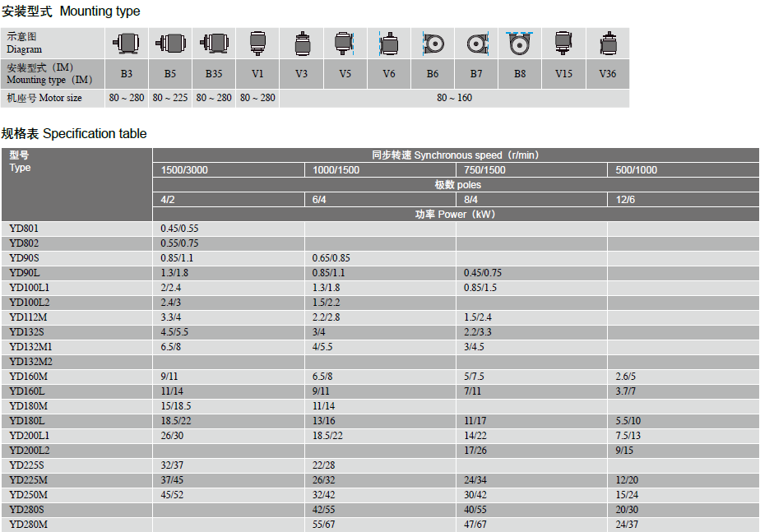This screenshot has height=532, width=760.
Task: Click the 24/37 value in YD280M row
Action: 628,525
